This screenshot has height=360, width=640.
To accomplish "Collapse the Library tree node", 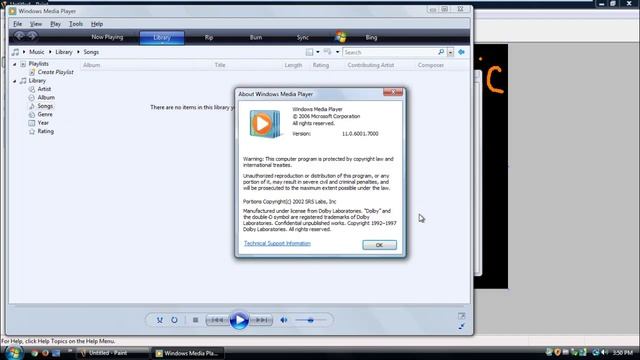I will point(15,81).
